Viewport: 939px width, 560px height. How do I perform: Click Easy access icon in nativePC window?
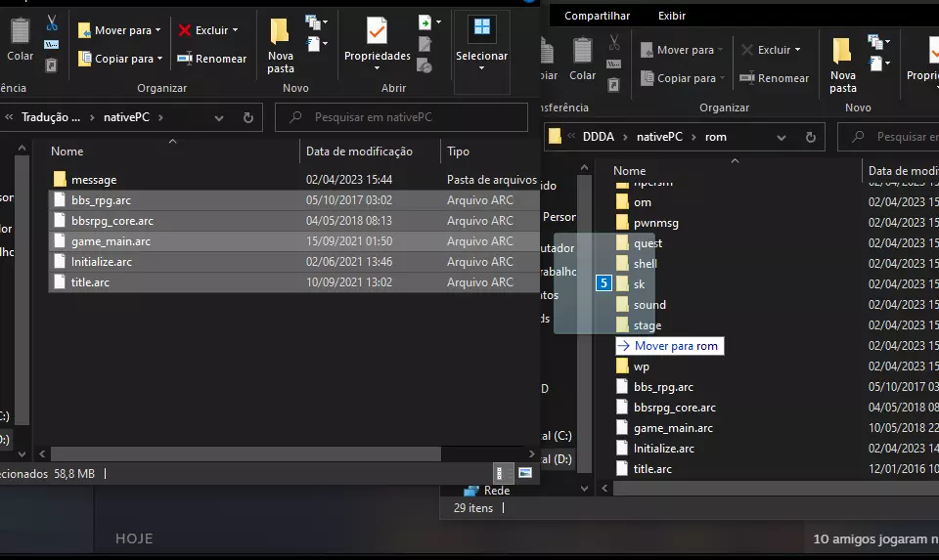(x=313, y=44)
